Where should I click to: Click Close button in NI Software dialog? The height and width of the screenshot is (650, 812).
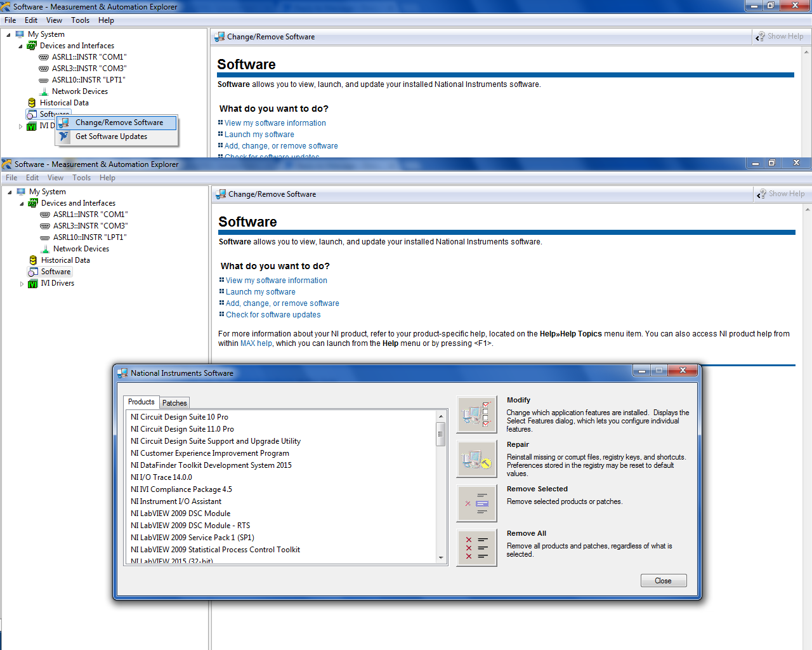pos(663,581)
